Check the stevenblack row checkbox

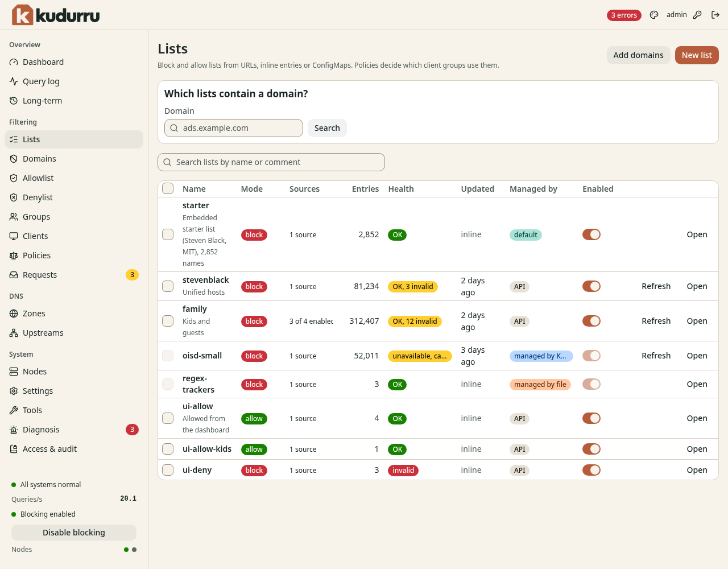coord(168,286)
